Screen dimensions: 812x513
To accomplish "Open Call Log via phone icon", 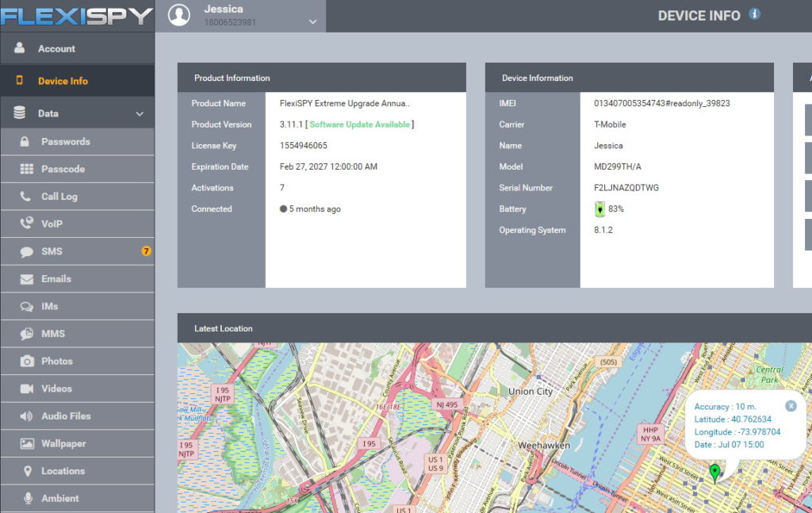I will (x=26, y=197).
